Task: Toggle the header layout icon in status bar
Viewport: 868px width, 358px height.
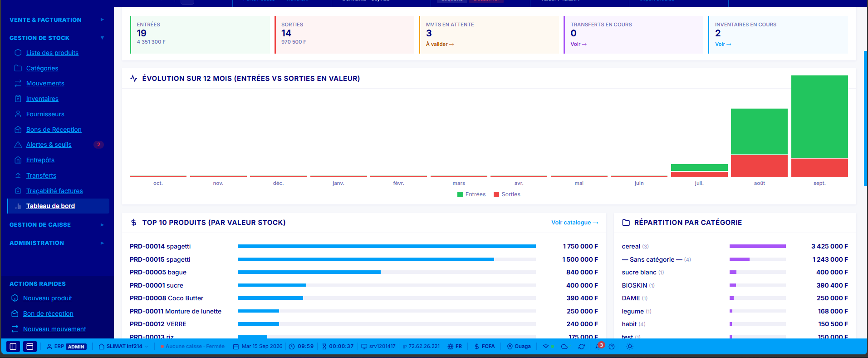Action: pos(30,347)
